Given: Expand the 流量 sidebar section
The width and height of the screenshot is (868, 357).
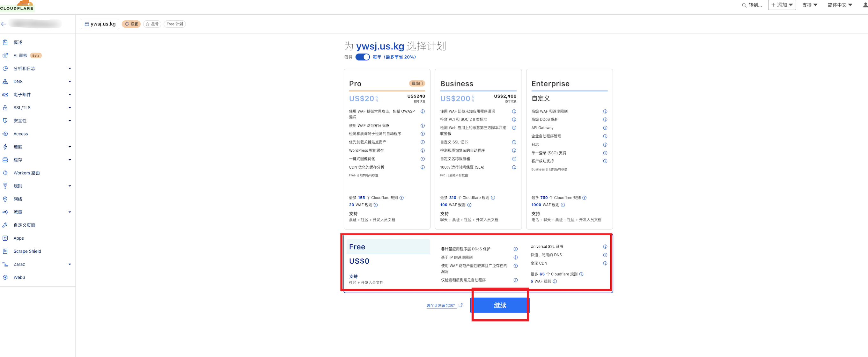Looking at the screenshot, I should [x=70, y=212].
